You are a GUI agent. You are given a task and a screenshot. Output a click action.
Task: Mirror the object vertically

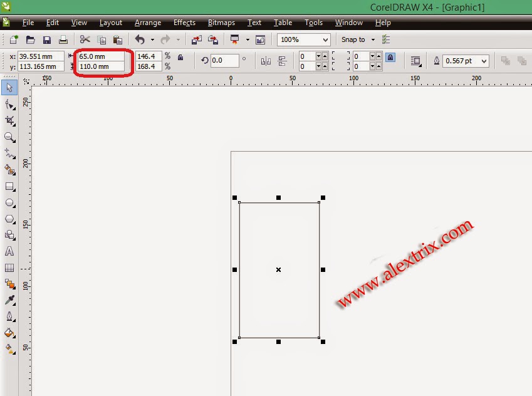point(282,61)
